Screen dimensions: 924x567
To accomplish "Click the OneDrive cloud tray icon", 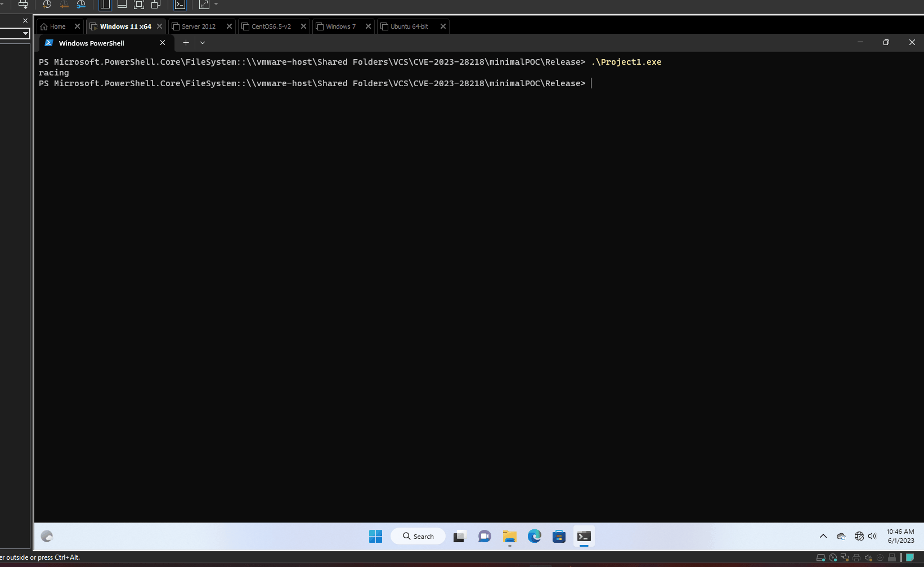I will point(841,537).
